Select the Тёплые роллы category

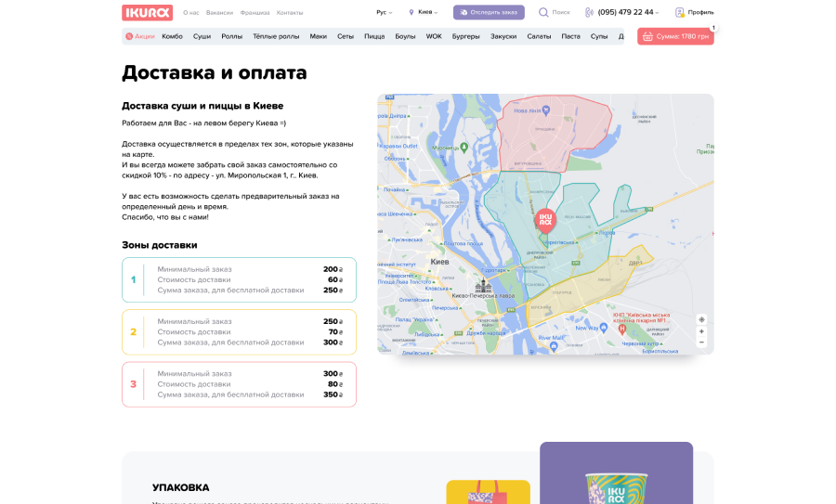coord(276,36)
